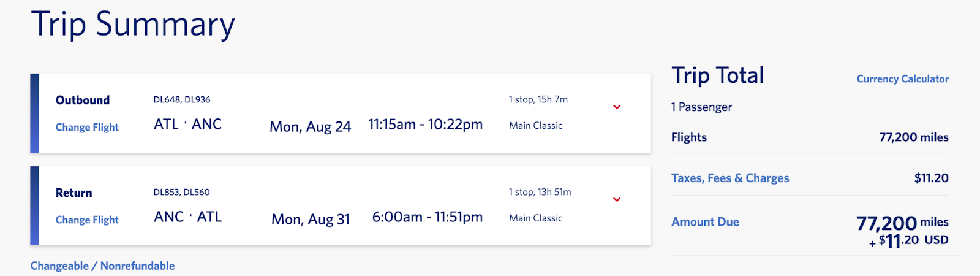980x276 pixels.
Task: Select the outbound date Mon, Aug 24
Action: point(310,127)
